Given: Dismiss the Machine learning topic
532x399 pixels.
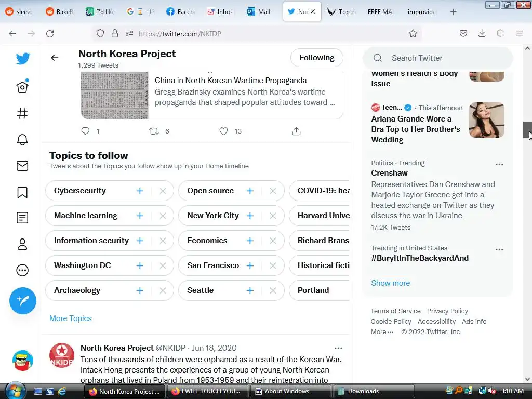Looking at the screenshot, I should (163, 216).
